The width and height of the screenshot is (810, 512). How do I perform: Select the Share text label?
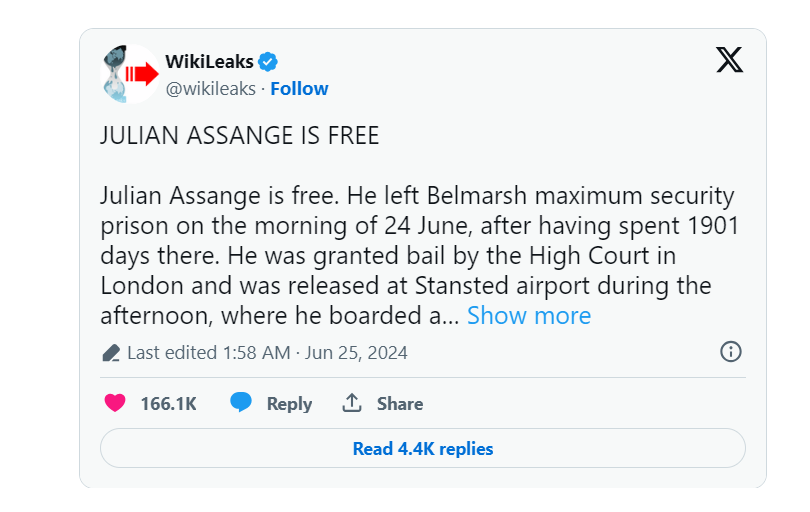pyautogui.click(x=400, y=404)
